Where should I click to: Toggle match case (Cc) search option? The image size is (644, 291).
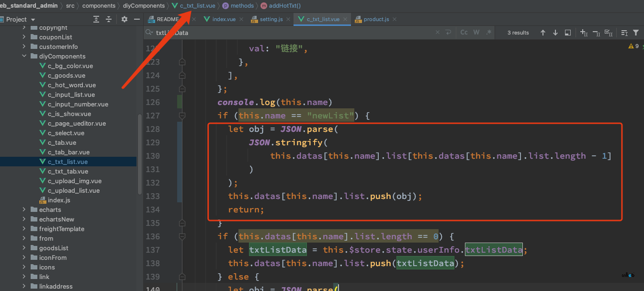[x=464, y=33]
